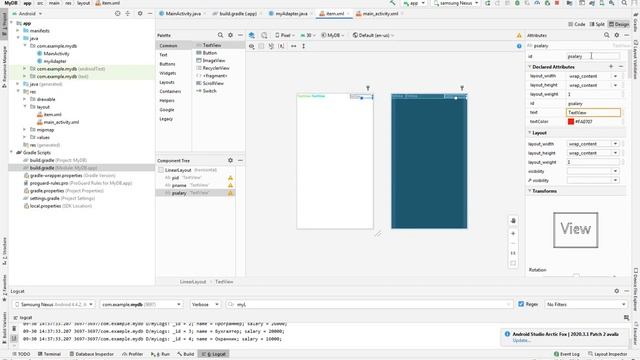Select main_activity.xml in project tree
Image resolution: width=640 pixels, height=360 pixels.
click(61, 122)
